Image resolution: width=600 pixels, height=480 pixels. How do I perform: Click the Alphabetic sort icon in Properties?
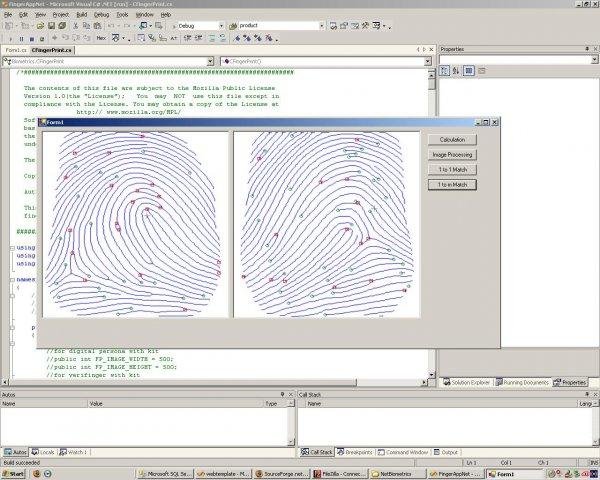[455, 71]
